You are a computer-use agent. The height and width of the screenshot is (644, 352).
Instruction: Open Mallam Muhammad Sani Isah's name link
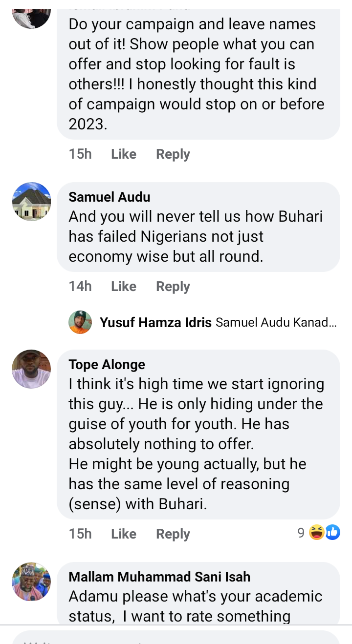pos(159,577)
